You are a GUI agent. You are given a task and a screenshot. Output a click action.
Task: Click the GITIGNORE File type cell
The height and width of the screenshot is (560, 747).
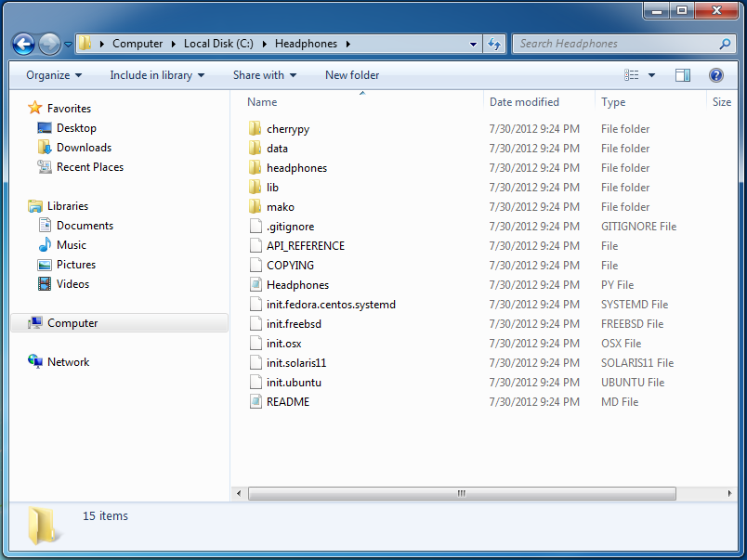tap(638, 227)
